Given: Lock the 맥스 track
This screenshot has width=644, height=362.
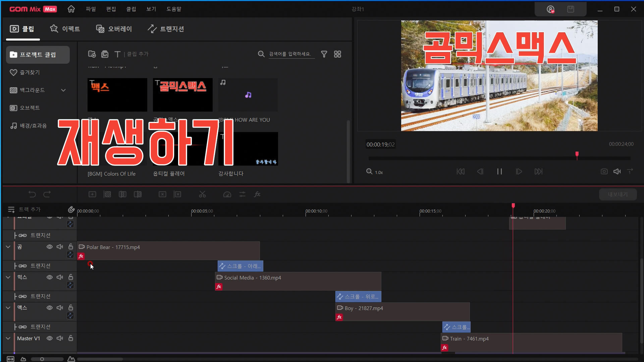Looking at the screenshot, I should tap(71, 308).
